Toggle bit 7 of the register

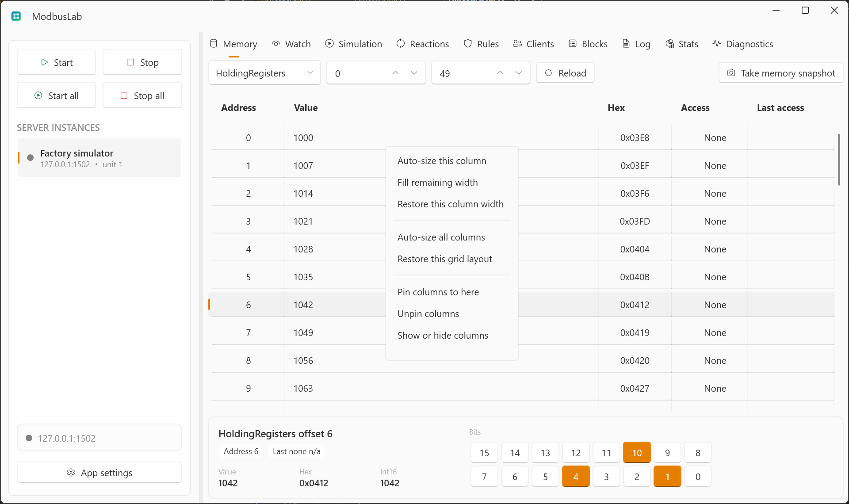[484, 477]
